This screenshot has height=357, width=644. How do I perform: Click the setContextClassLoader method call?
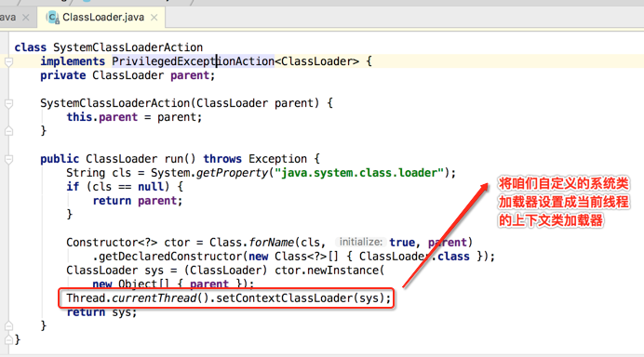pyautogui.click(x=285, y=298)
